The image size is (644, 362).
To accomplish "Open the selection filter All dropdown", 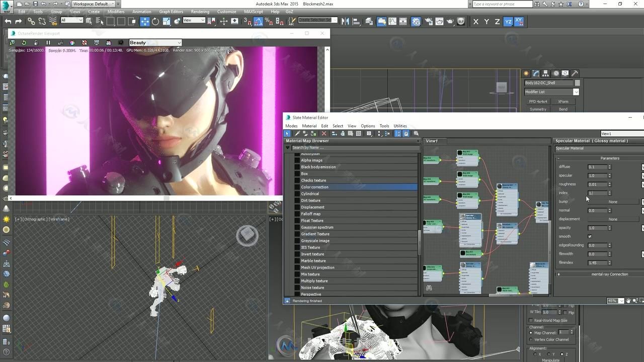I will pos(71,21).
